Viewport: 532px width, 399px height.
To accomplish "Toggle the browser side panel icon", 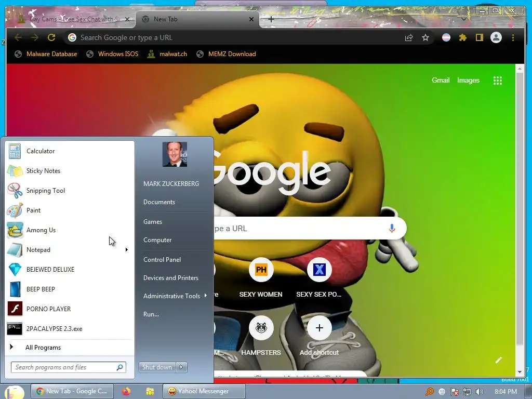I will [480, 37].
